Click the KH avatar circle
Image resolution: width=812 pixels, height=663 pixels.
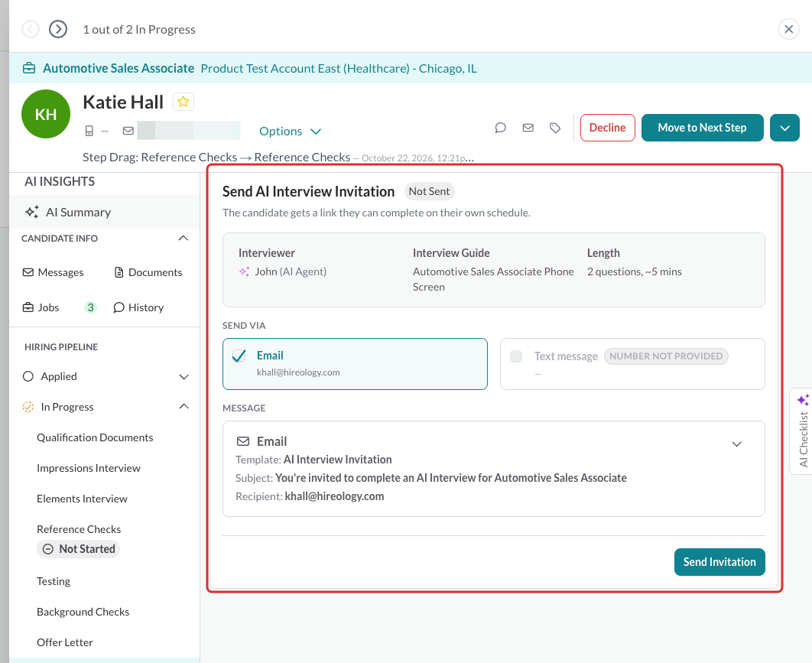pos(46,114)
